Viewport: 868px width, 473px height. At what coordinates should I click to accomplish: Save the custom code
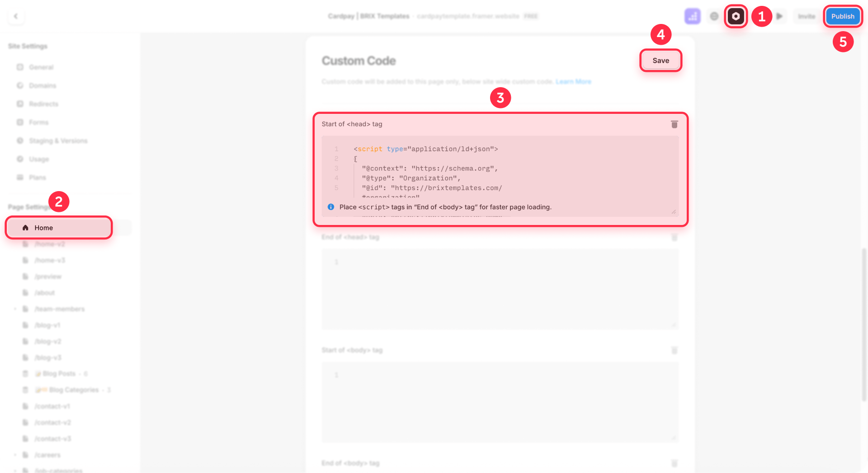coord(660,61)
